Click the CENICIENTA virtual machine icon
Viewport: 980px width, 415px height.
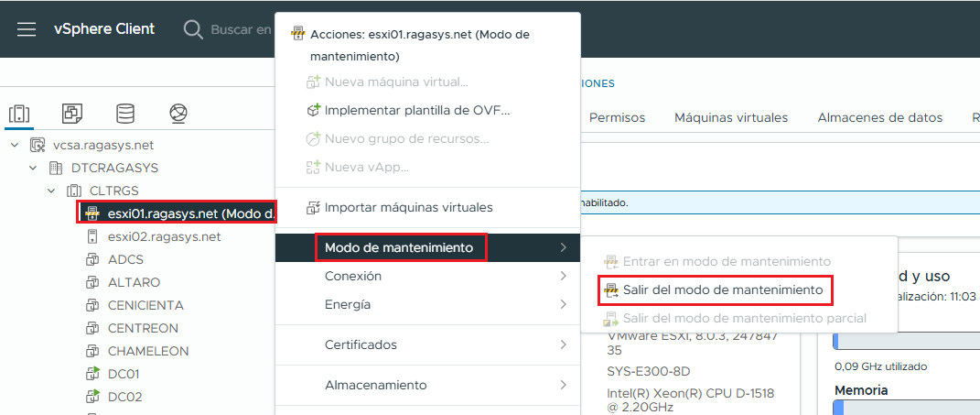coord(92,305)
